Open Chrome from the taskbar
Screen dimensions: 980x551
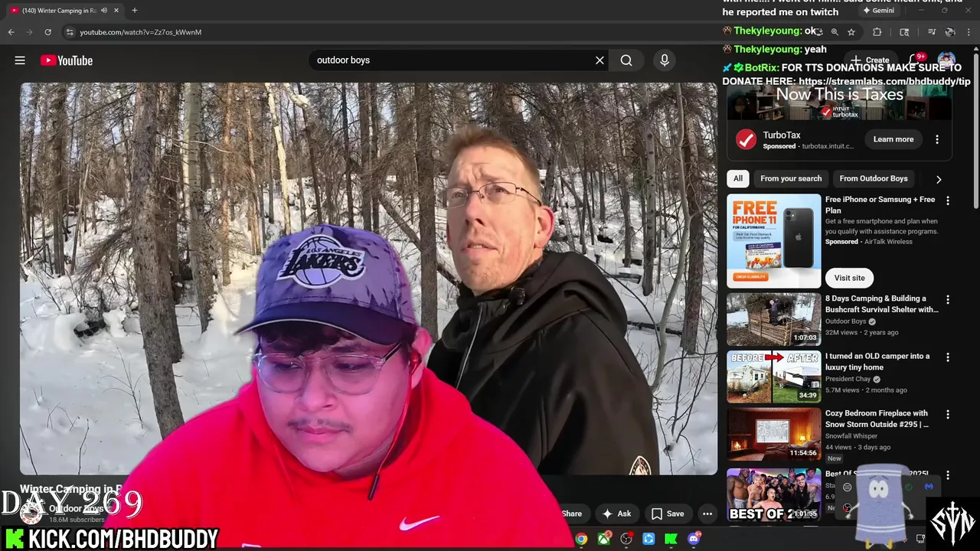(582, 539)
